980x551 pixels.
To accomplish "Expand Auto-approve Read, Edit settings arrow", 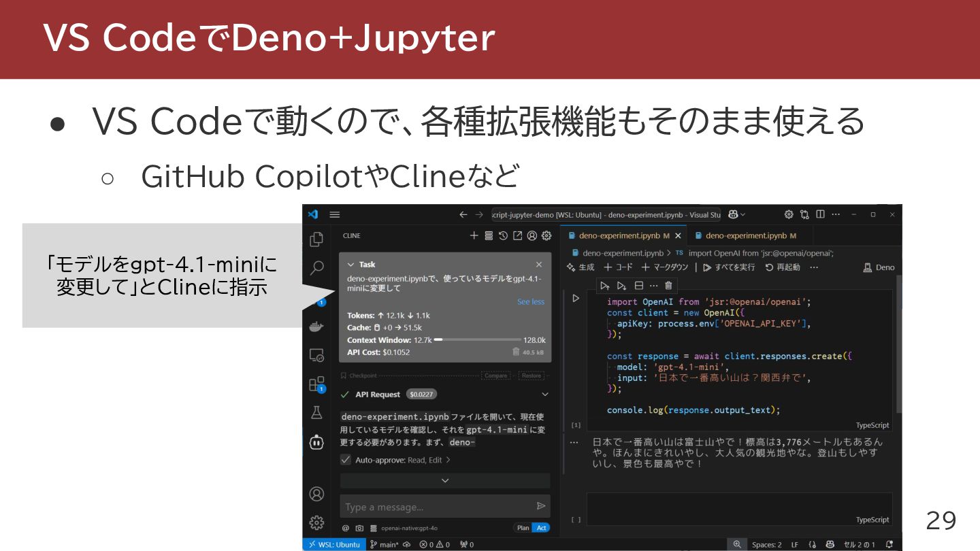I will pyautogui.click(x=448, y=460).
